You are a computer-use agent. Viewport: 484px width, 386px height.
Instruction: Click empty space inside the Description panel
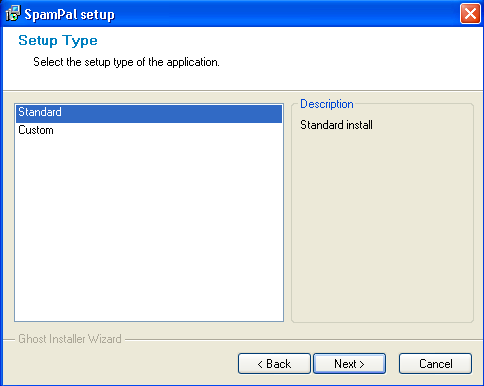382,227
